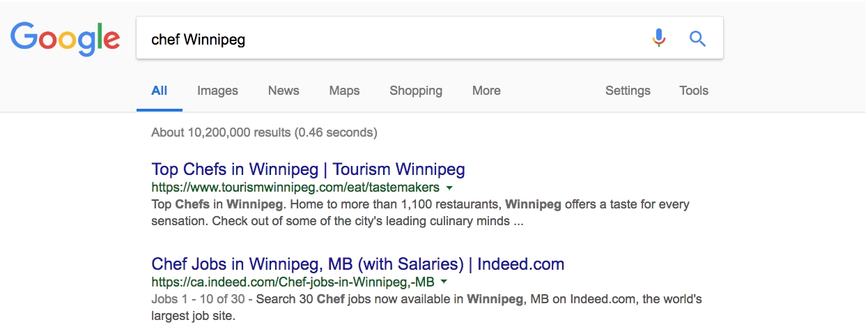Go to the Maps tab

(344, 91)
